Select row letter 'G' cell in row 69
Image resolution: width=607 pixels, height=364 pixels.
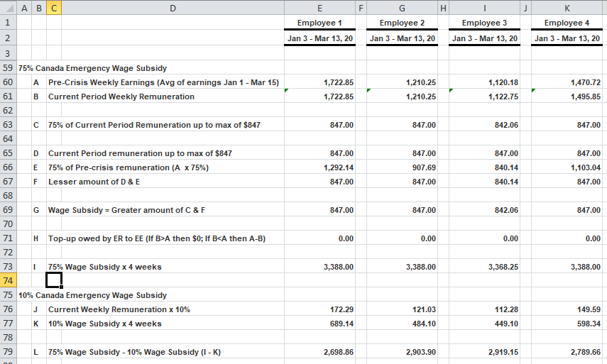(x=39, y=210)
